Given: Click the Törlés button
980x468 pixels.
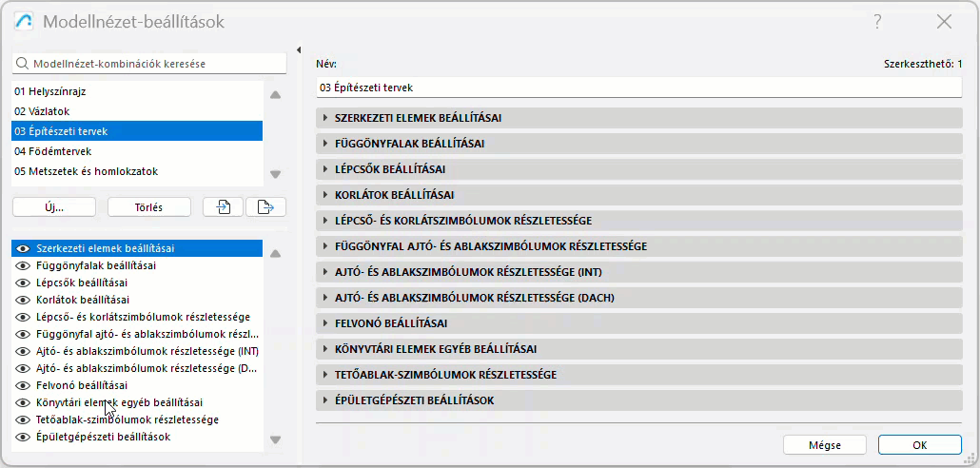Looking at the screenshot, I should pos(148,207).
